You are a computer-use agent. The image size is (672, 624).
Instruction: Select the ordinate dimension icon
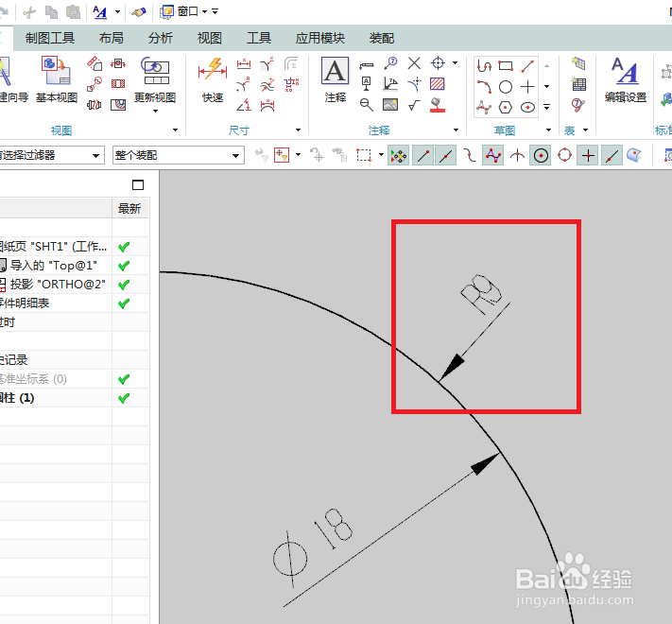coord(291,84)
